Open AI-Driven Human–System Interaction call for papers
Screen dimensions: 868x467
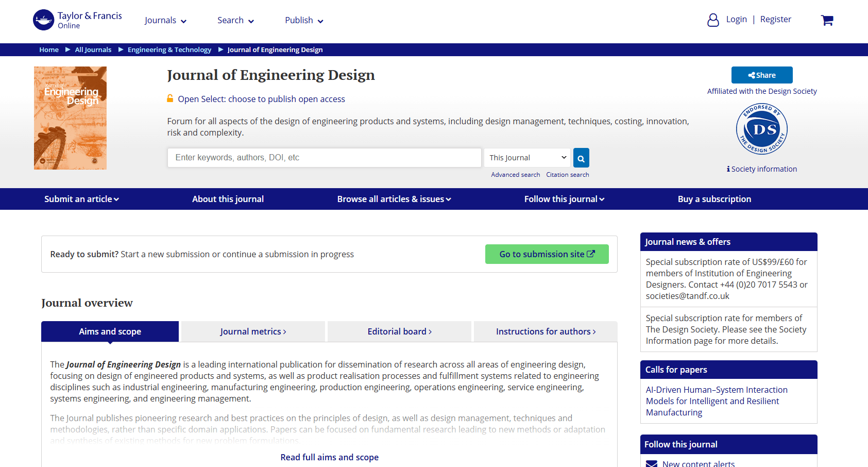[x=717, y=401]
